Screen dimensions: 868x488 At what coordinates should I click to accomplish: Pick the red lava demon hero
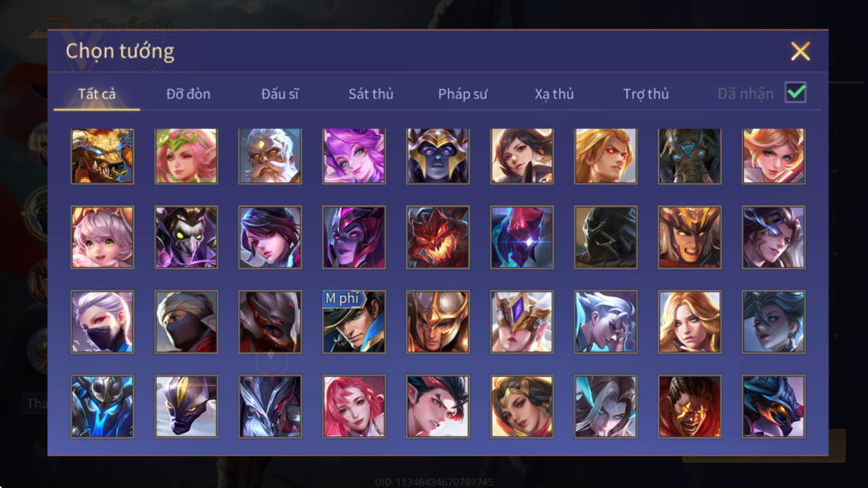click(x=438, y=237)
